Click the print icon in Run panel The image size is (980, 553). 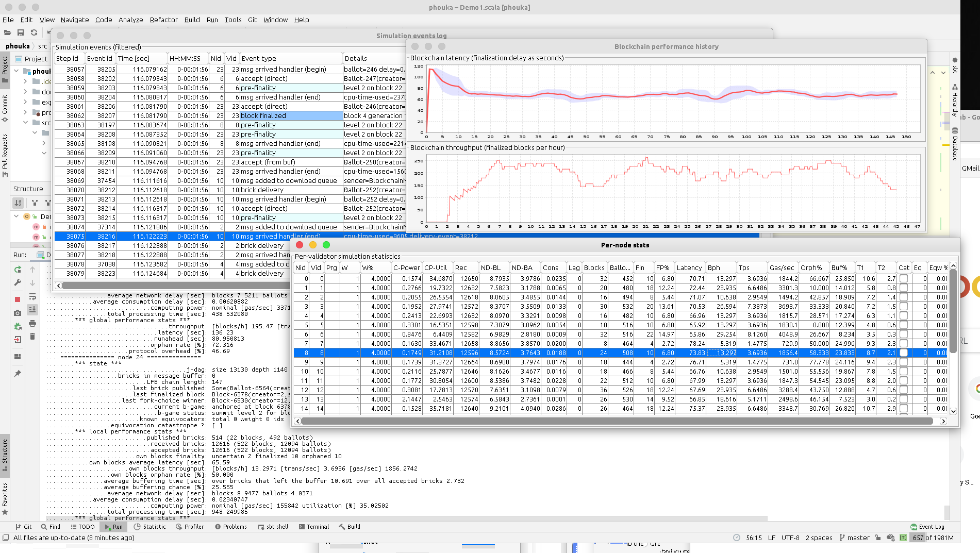point(32,323)
